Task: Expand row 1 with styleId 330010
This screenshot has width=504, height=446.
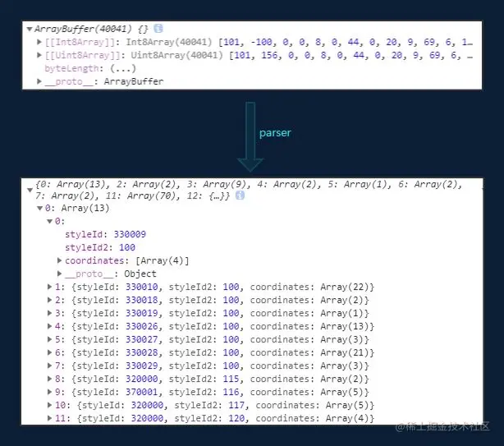Action: pyautogui.click(x=49, y=287)
